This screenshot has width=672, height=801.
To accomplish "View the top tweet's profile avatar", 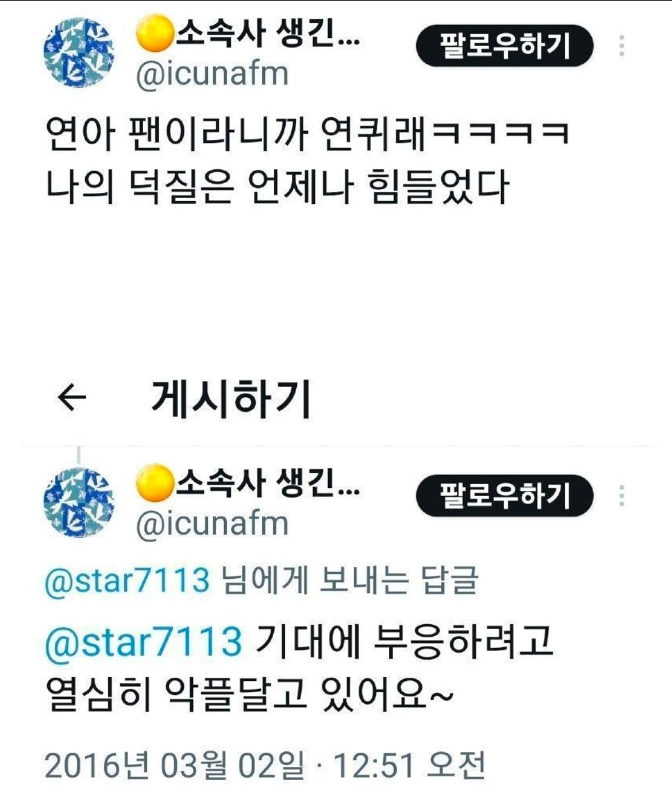I will click(80, 52).
